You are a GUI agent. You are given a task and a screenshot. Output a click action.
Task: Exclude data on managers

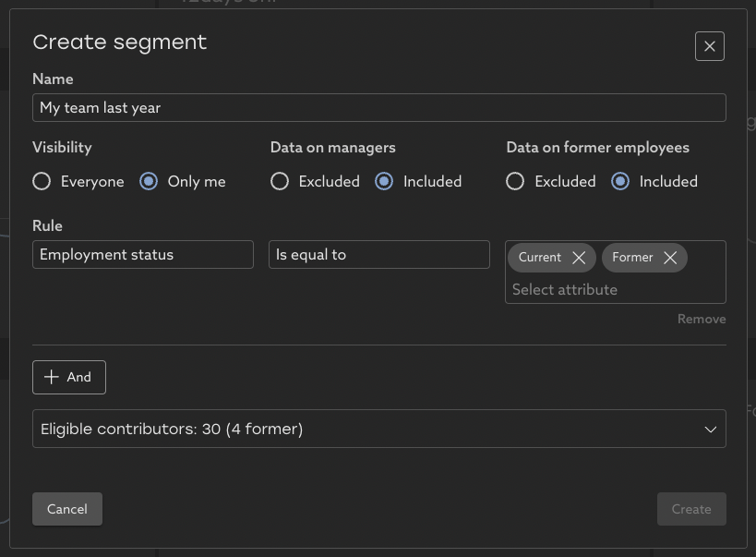click(280, 182)
